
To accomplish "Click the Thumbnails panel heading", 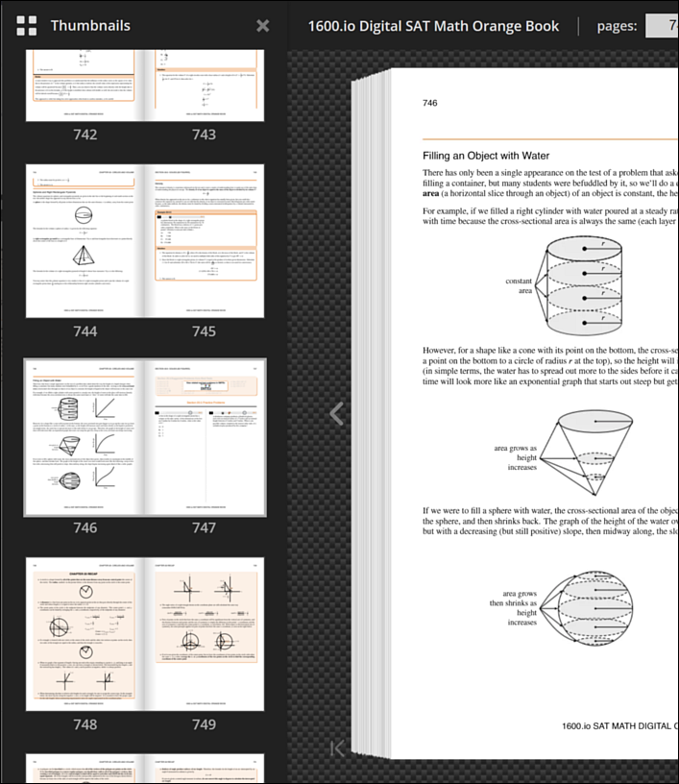I will click(x=90, y=26).
